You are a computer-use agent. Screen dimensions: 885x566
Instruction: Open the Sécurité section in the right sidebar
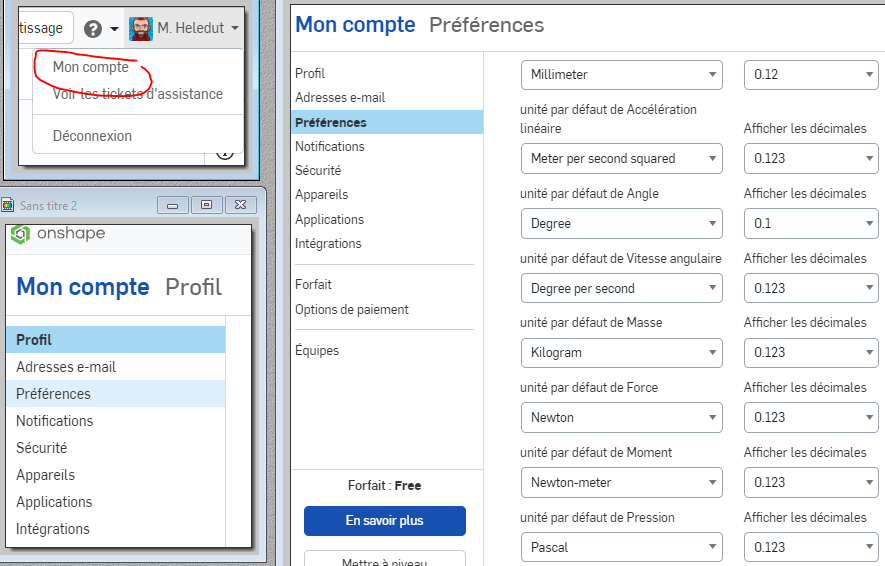(318, 170)
